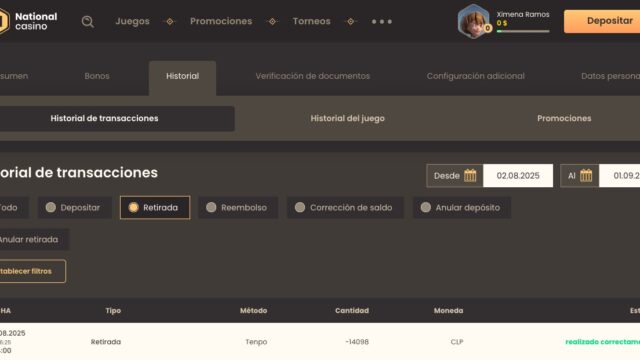Click the diamond icon after Juegos
This screenshot has width=640, height=360.
coord(170,21)
